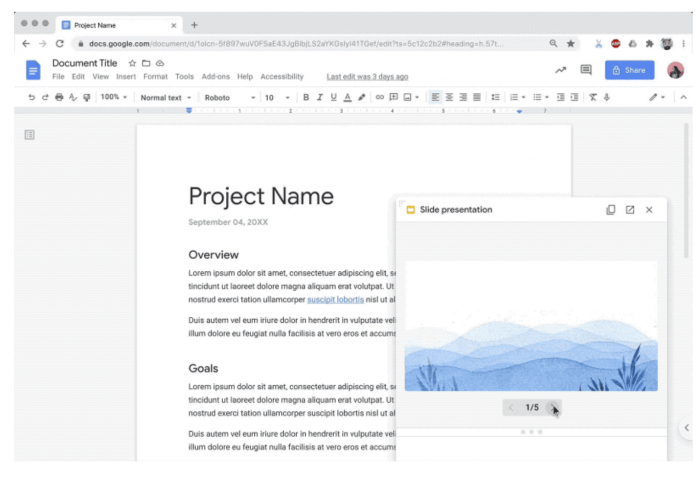
Task: Toggle italic formatting
Action: (x=320, y=97)
